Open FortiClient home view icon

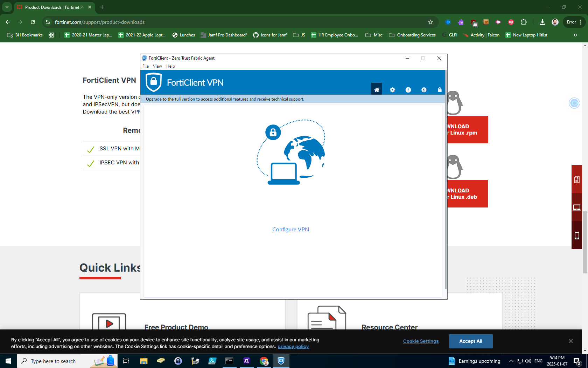point(377,90)
